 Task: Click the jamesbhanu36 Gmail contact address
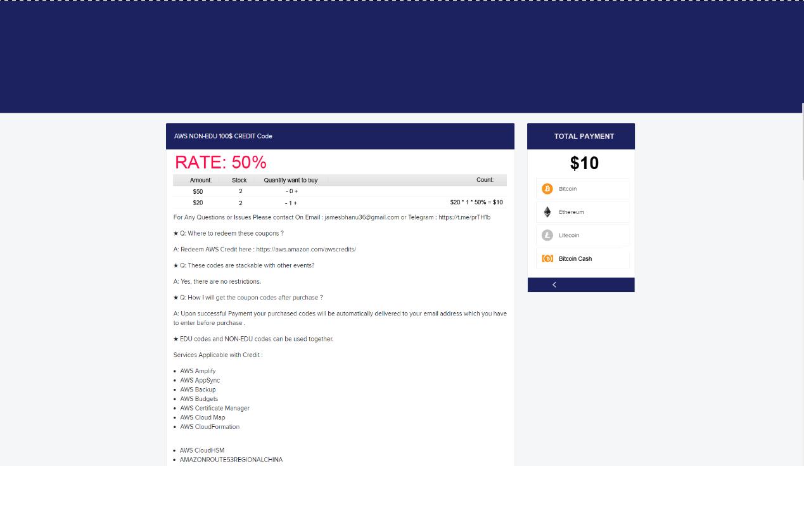pos(361,217)
